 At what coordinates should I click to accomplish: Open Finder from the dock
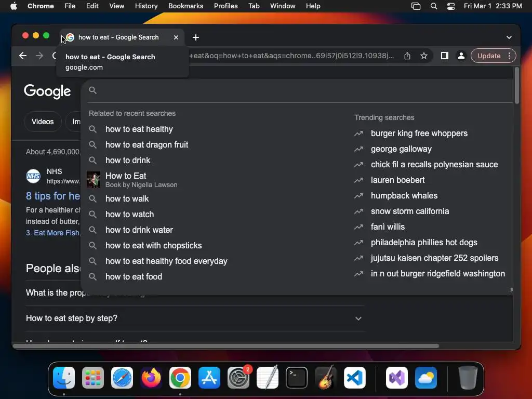click(64, 378)
